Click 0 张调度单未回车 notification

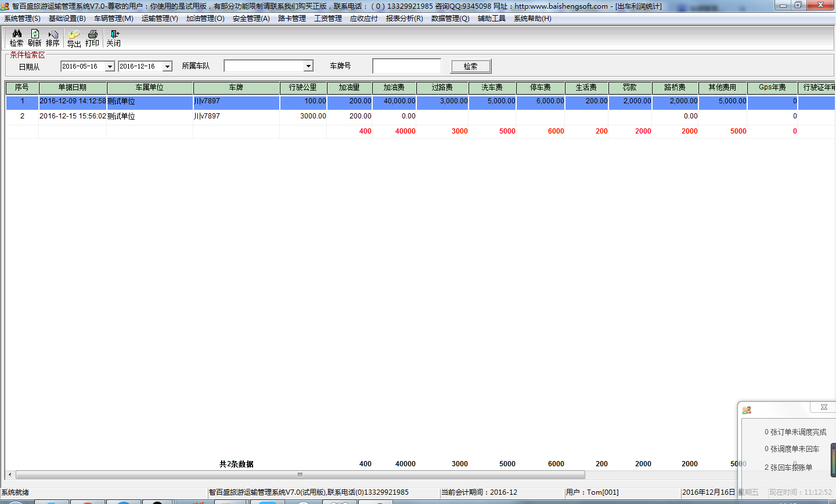tap(792, 449)
